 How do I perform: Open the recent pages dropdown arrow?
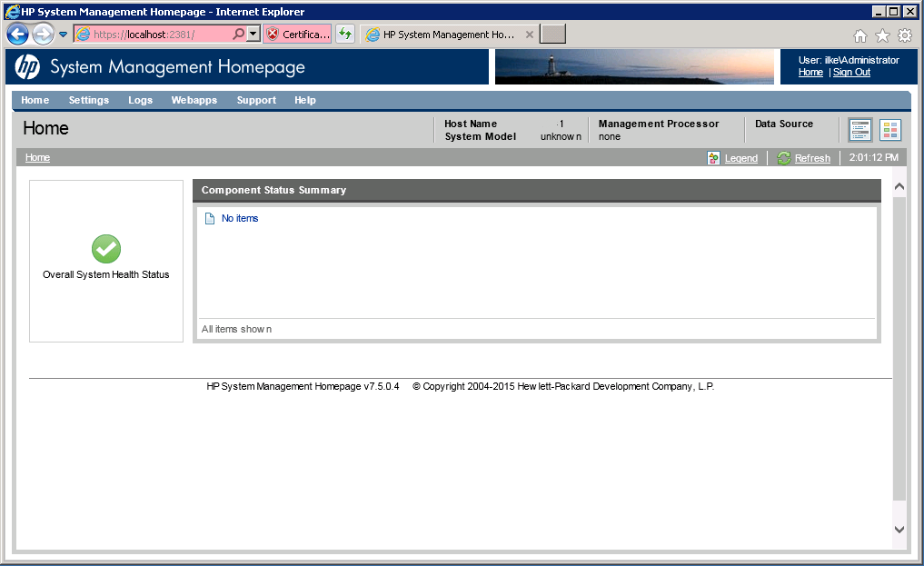click(63, 35)
